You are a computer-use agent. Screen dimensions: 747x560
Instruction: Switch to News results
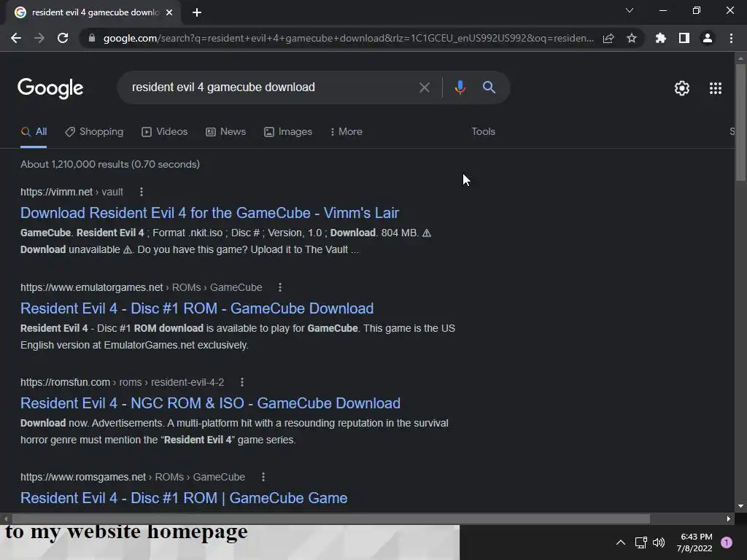[x=226, y=132]
